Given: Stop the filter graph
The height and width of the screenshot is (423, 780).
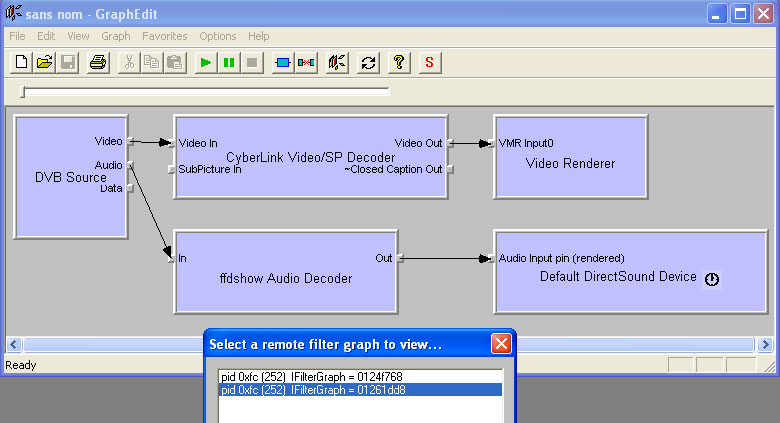Looking at the screenshot, I should [252, 63].
